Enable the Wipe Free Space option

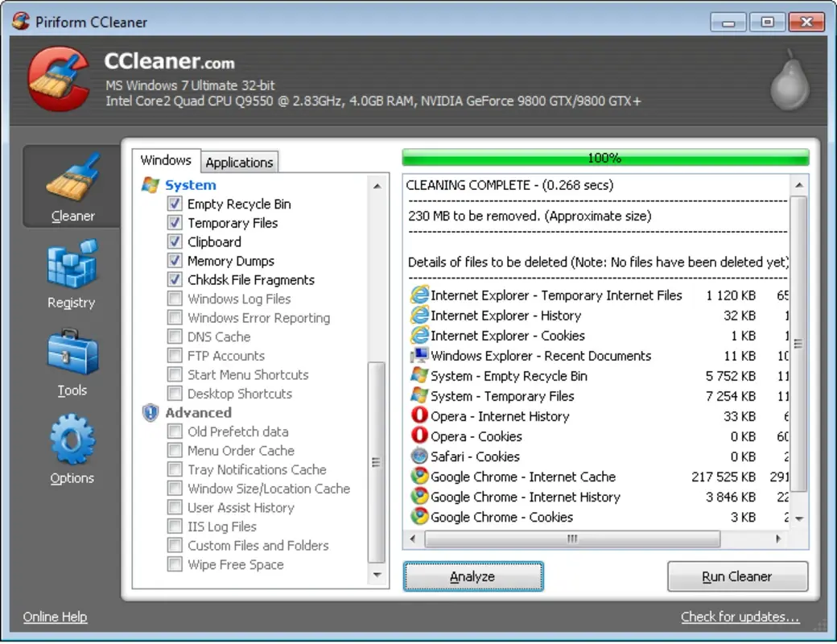175,564
